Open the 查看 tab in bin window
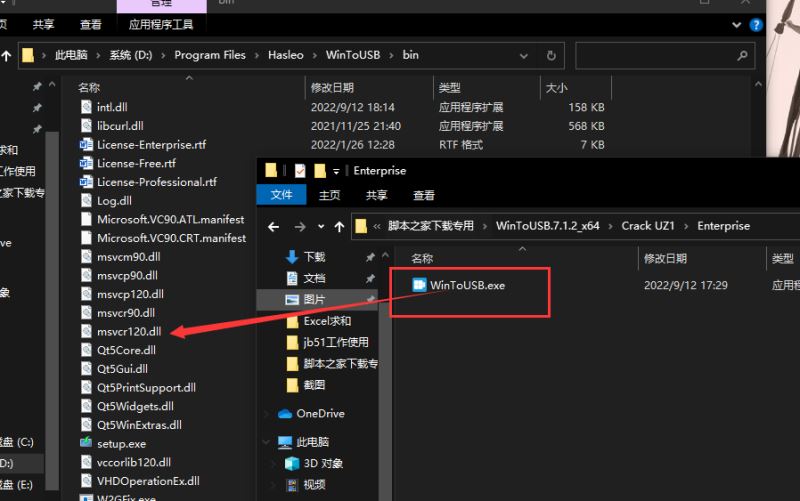The width and height of the screenshot is (800, 501). point(90,24)
